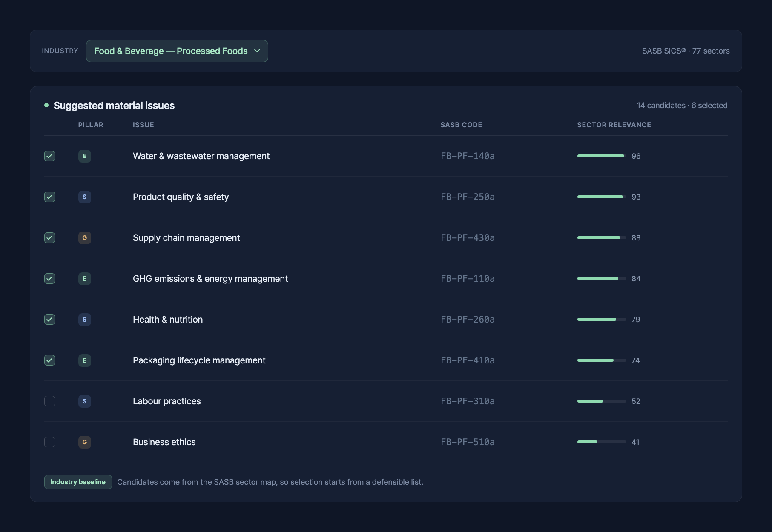Click G pillar badge for Business ethics
This screenshot has height=532, width=772.
click(x=84, y=442)
